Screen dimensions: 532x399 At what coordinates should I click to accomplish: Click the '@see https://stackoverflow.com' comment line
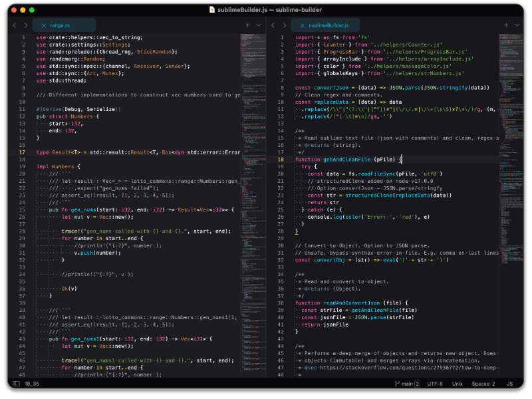398,368
